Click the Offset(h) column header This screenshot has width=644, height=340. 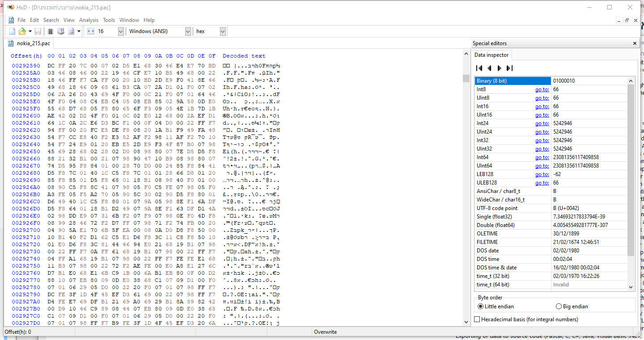[x=26, y=56]
